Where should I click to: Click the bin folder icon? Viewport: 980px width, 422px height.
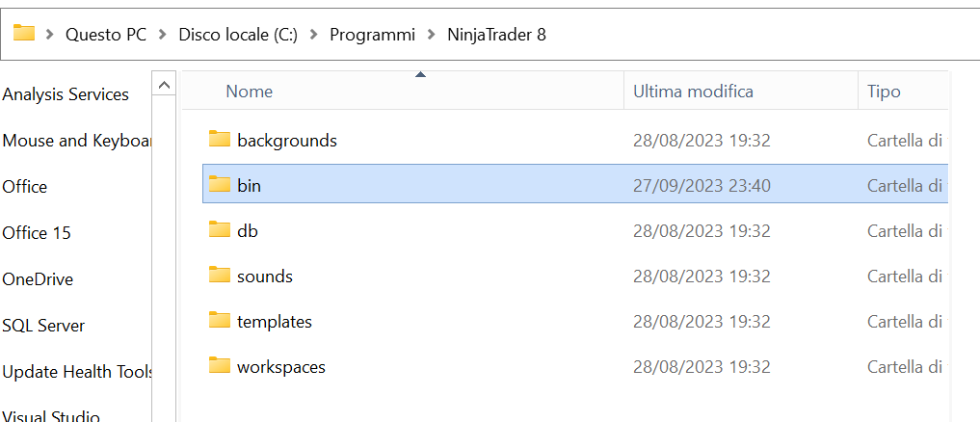[x=220, y=185]
